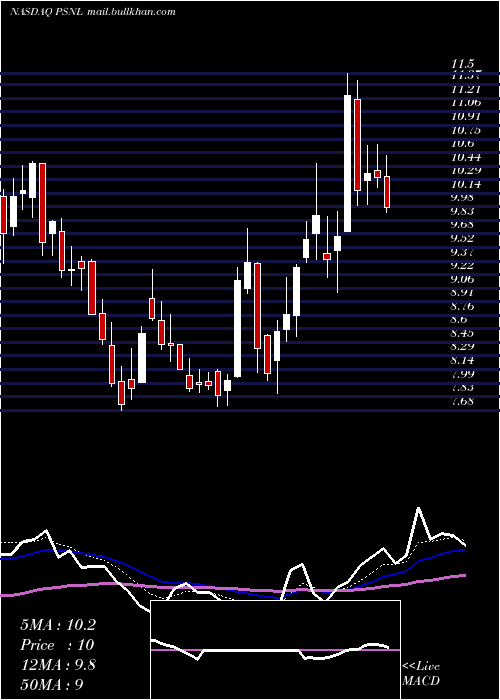This screenshot has height=700, width=500.
Task: Pick the 10.29 price axis label
Action: point(467,171)
